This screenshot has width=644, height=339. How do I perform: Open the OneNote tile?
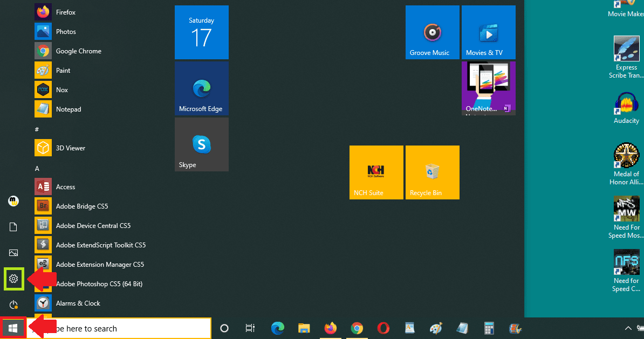(489, 88)
